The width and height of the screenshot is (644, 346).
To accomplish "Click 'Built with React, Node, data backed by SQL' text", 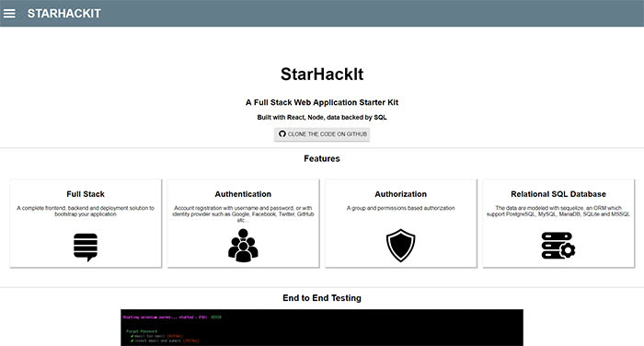I will point(322,117).
